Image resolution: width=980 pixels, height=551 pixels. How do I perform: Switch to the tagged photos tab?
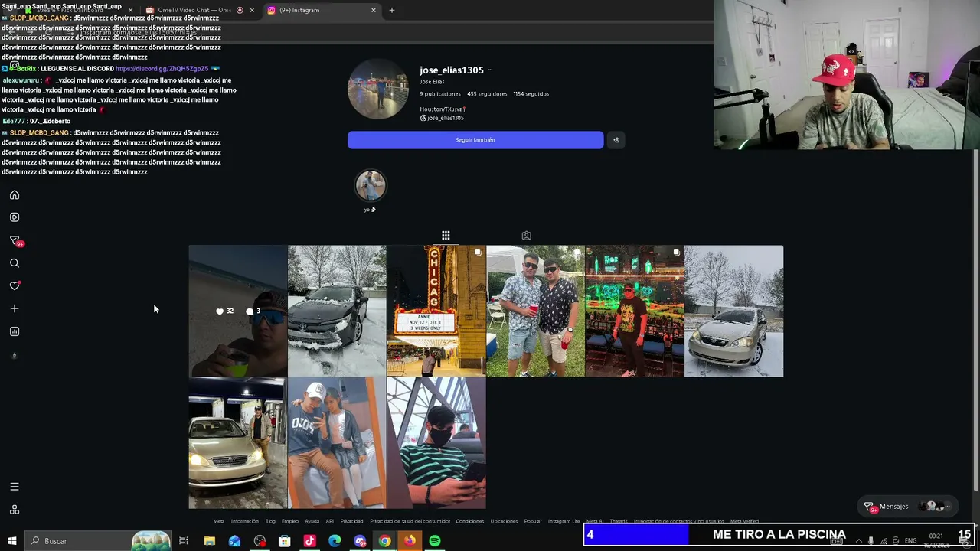(526, 236)
